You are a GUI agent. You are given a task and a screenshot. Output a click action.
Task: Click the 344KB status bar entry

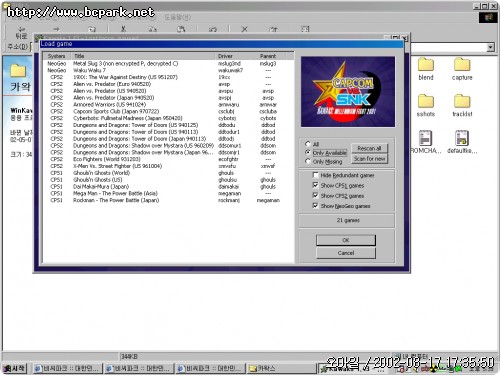(129, 356)
